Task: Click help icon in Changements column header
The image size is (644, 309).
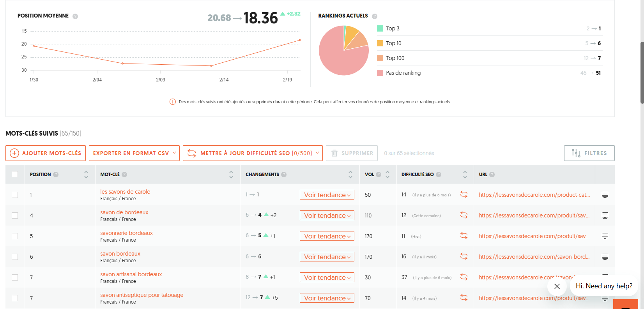Action: [x=284, y=175]
